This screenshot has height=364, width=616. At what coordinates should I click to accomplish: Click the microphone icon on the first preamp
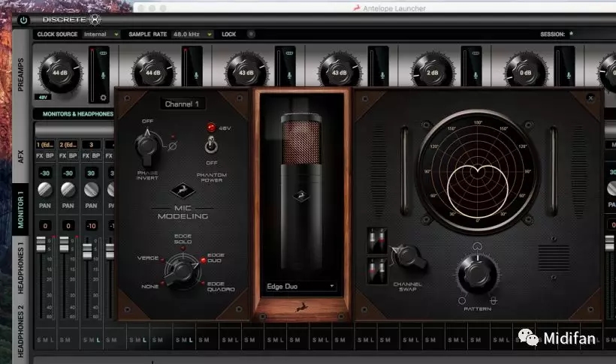(x=104, y=75)
